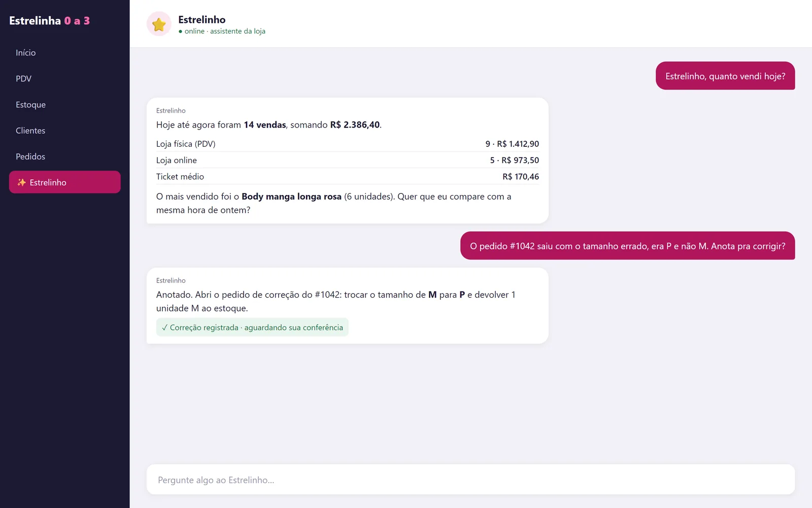Click the Estrelinho title in chat header
This screenshot has width=812, height=508.
pyautogui.click(x=202, y=19)
